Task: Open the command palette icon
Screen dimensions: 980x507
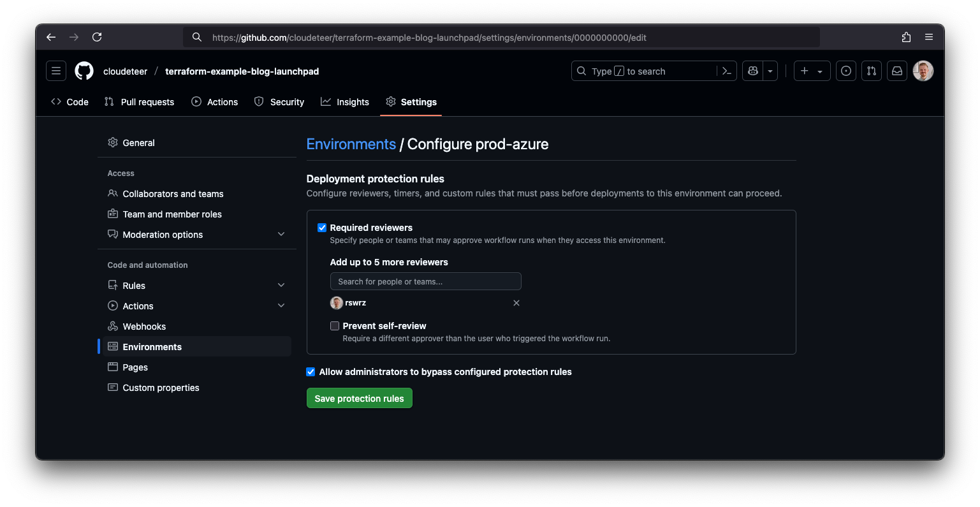Action: [x=727, y=71]
